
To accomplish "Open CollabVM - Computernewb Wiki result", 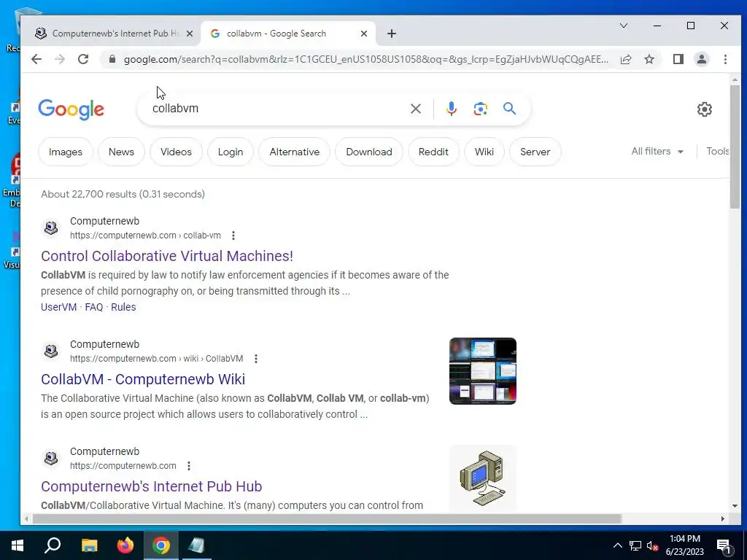I will [143, 379].
